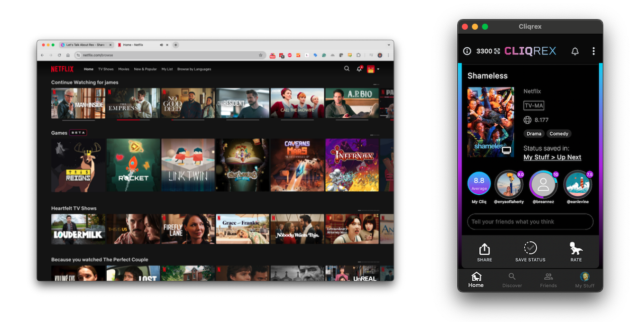Viewport: 644px width, 322px height.
Task: Click the My Cliq 8.8 average rating circle
Action: coord(479,184)
